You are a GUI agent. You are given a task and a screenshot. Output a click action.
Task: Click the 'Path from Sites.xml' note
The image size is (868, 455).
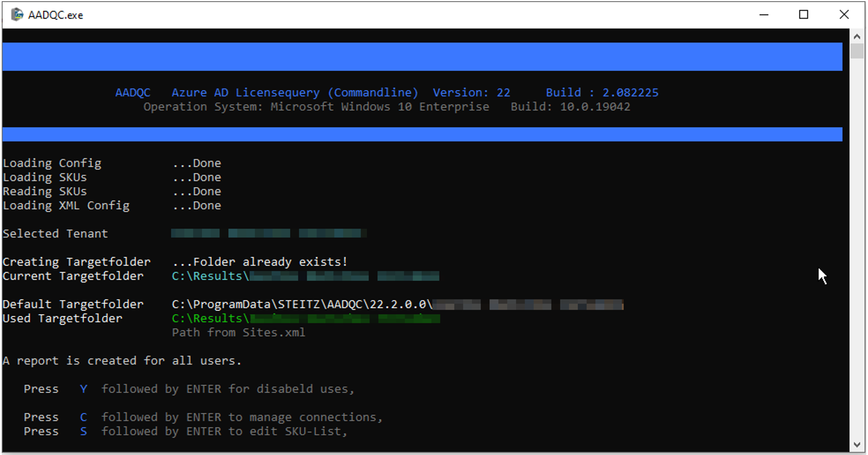[x=239, y=332]
